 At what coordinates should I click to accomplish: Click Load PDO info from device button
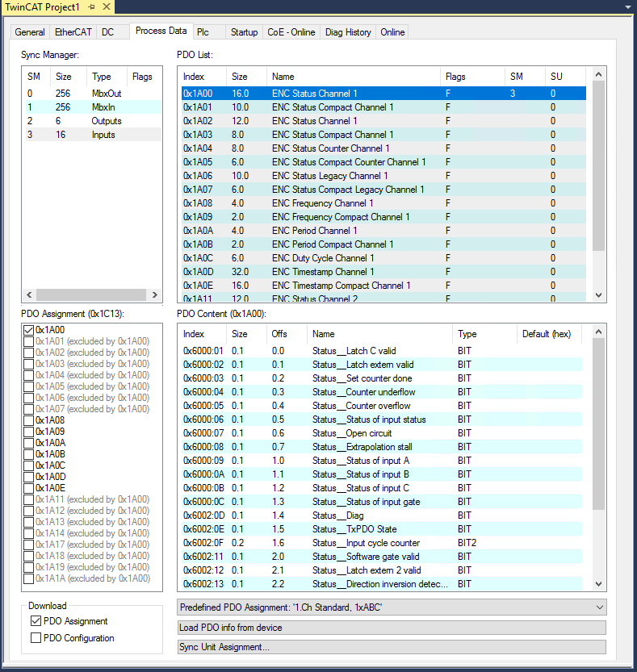[x=392, y=628]
